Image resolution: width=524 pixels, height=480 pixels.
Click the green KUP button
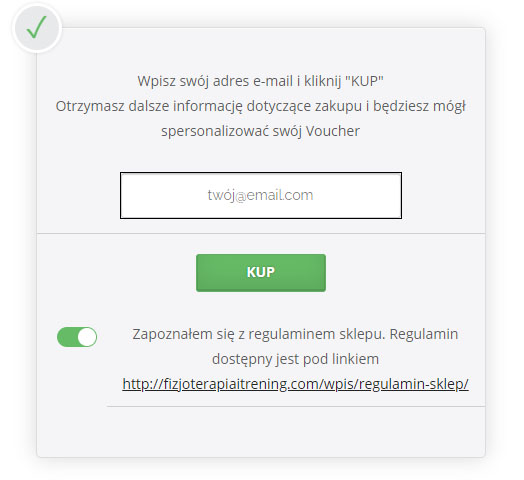point(261,273)
